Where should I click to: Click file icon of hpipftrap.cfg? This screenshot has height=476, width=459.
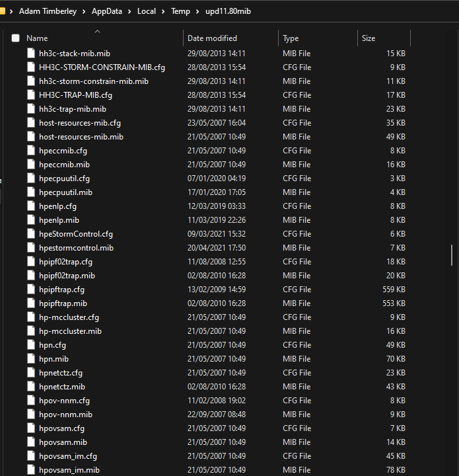(31, 290)
